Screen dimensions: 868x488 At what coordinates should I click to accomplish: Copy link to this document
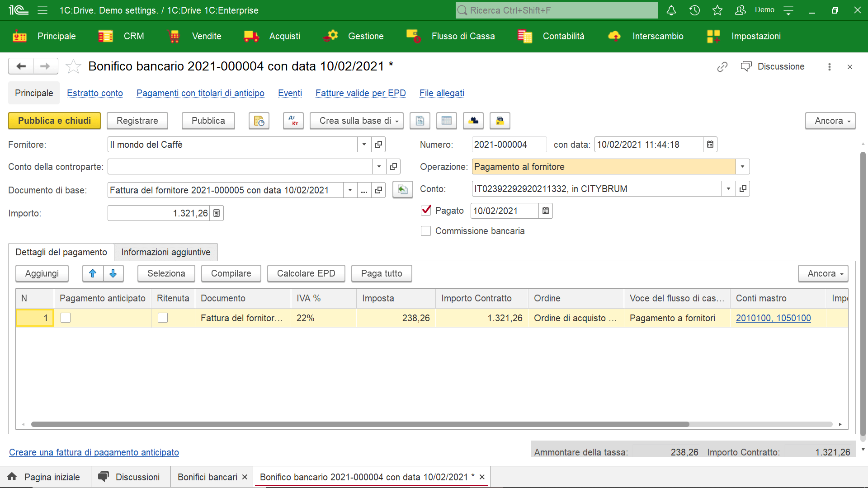point(722,67)
